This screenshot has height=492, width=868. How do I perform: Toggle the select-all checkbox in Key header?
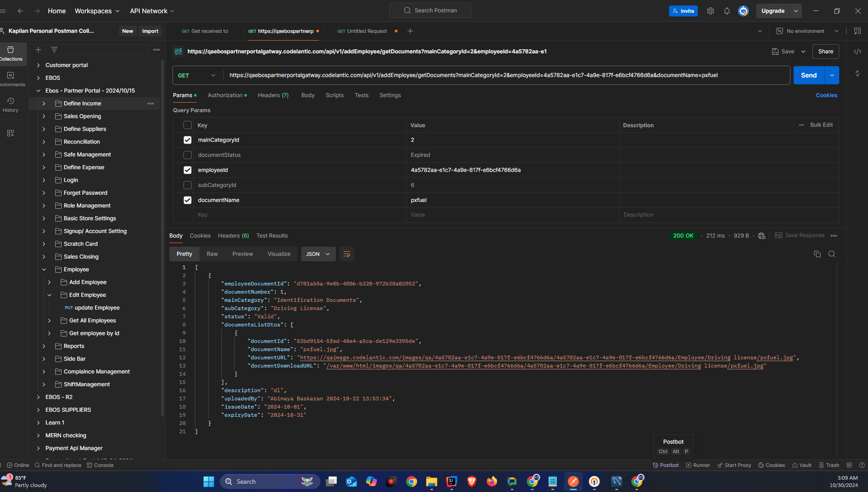[x=188, y=125]
